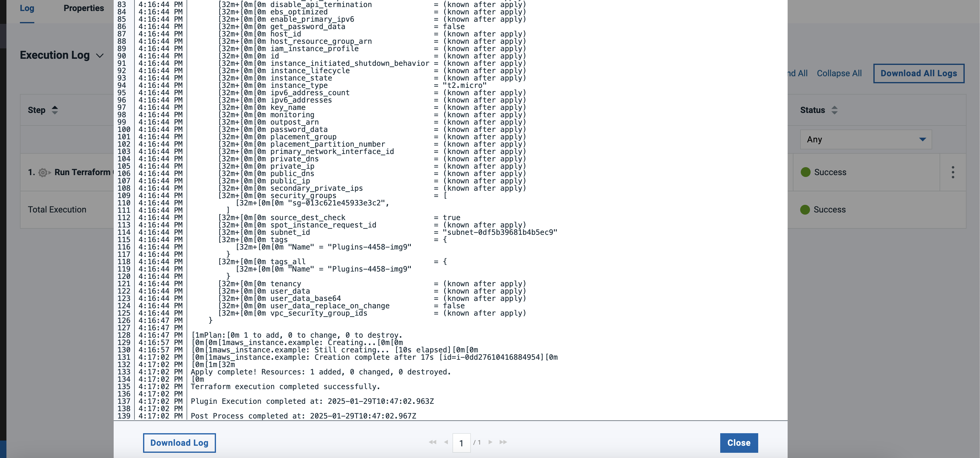This screenshot has width=980, height=458.
Task: Select the Run Terraform step row
Action: click(x=82, y=172)
